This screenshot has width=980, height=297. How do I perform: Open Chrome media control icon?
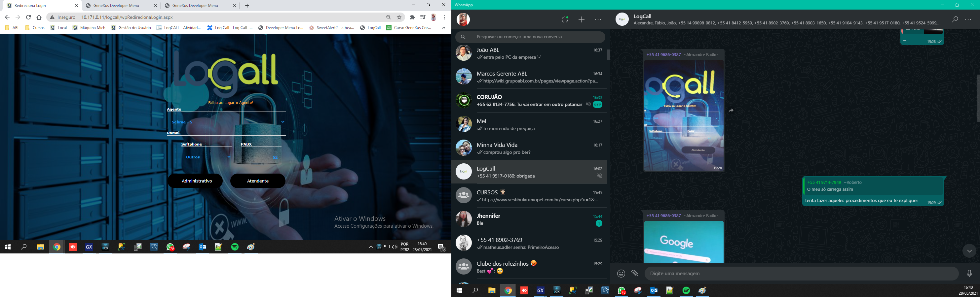click(x=423, y=17)
